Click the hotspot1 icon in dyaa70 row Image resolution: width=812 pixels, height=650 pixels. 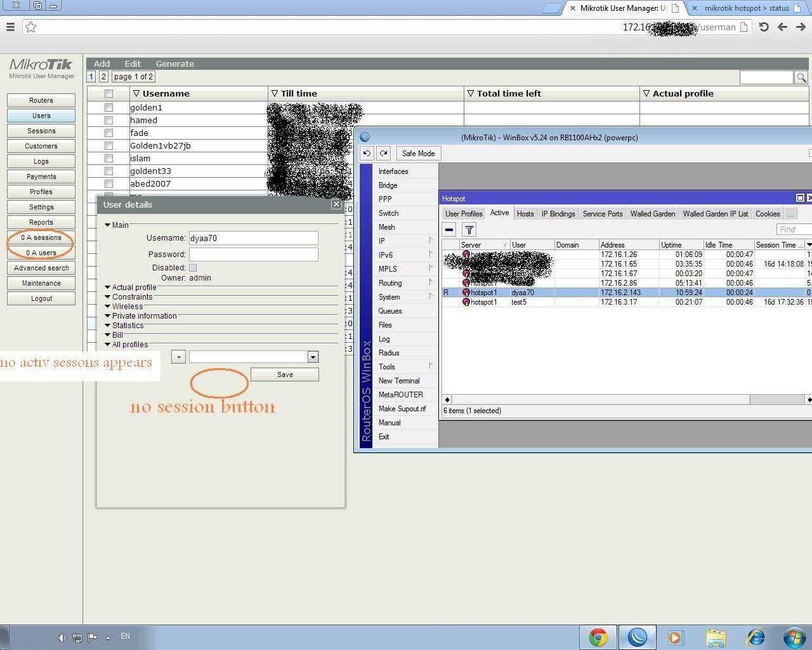pos(466,293)
